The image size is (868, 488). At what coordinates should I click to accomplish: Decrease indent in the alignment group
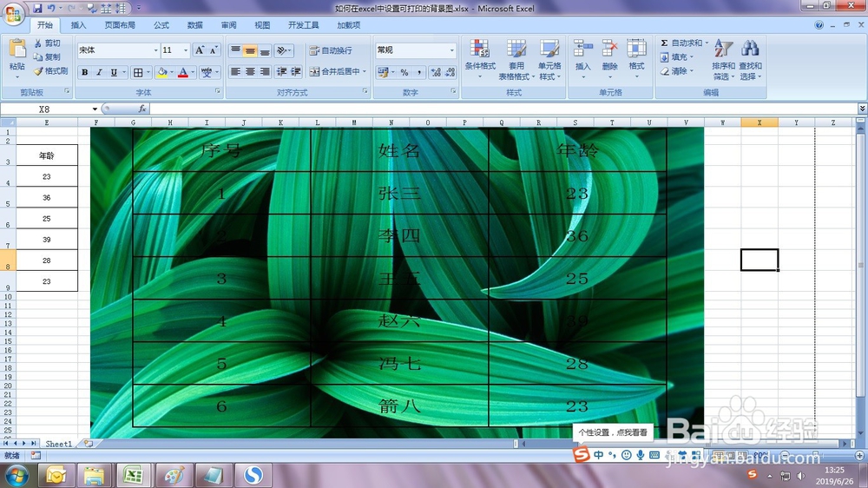click(x=282, y=71)
